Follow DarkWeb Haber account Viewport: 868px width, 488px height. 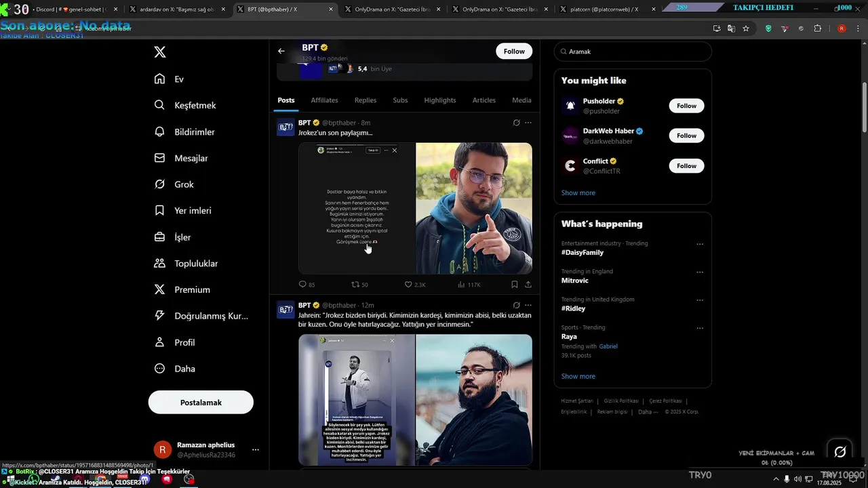(686, 136)
